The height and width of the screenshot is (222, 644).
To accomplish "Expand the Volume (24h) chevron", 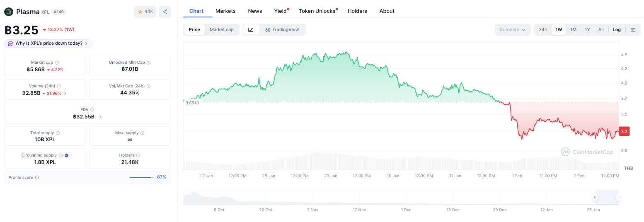I will click(65, 93).
